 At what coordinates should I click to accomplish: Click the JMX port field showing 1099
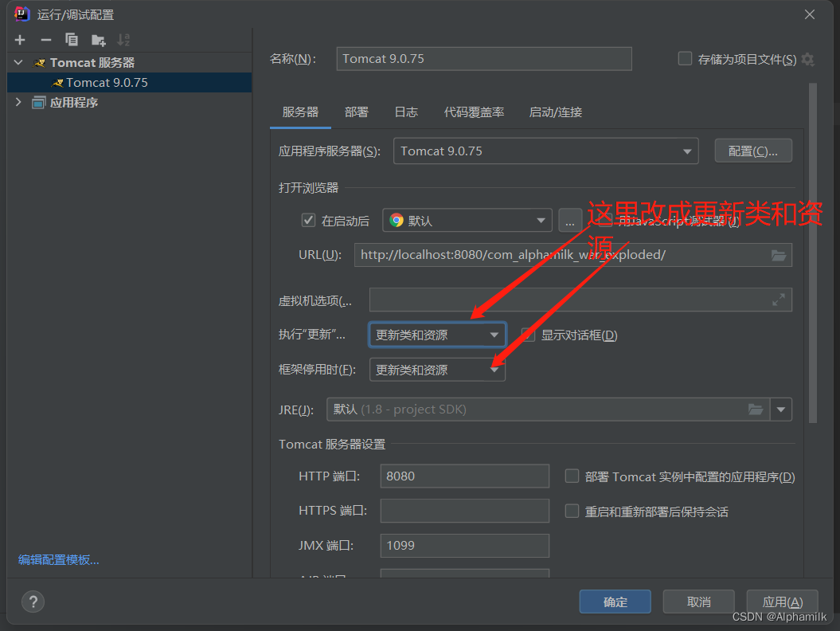[x=464, y=545]
